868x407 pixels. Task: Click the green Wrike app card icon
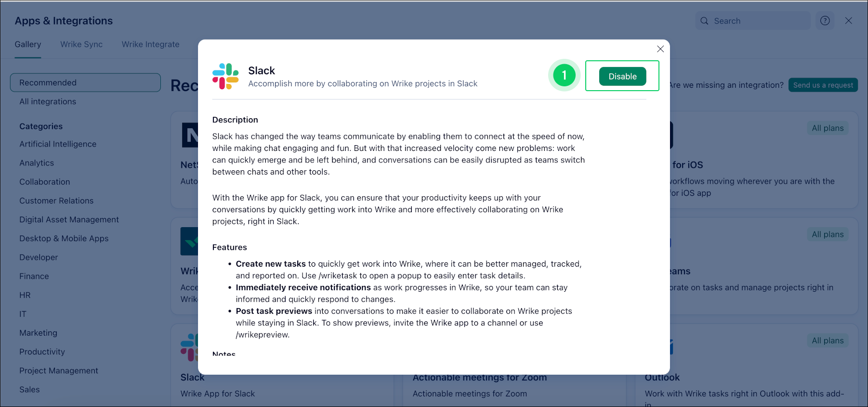[x=190, y=241]
